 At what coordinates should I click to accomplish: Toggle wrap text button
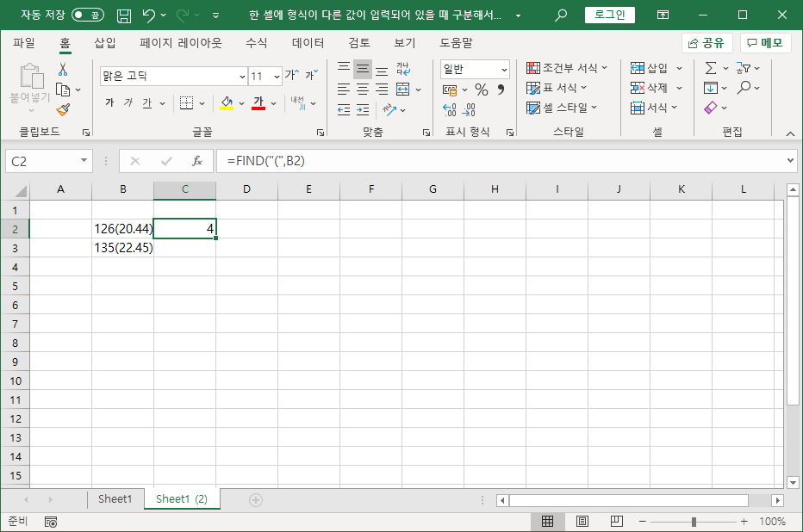403,69
